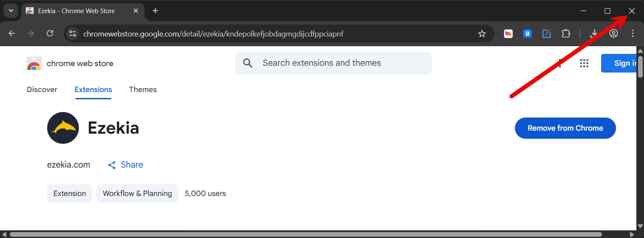Switch to the Themes tab
Screen dimensions: 644x238
143,90
